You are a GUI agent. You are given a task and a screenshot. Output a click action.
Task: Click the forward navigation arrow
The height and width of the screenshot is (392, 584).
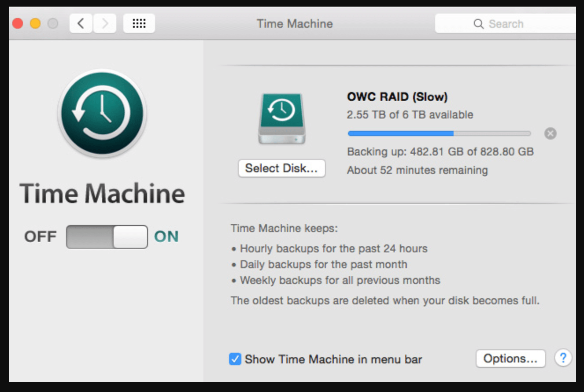tap(104, 23)
